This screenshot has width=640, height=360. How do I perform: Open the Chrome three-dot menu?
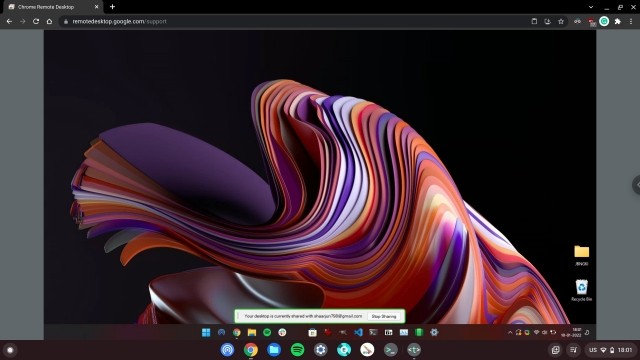pos(631,21)
